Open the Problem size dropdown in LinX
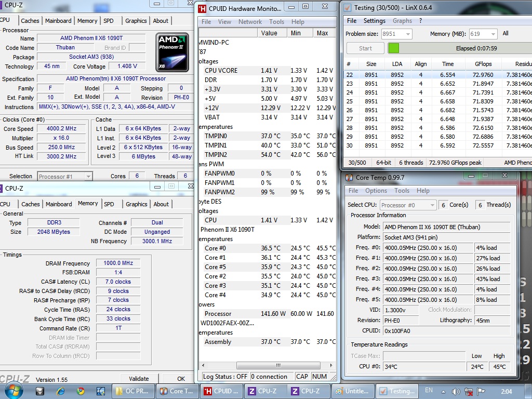Image resolution: width=532 pixels, height=399 pixels. 407,34
